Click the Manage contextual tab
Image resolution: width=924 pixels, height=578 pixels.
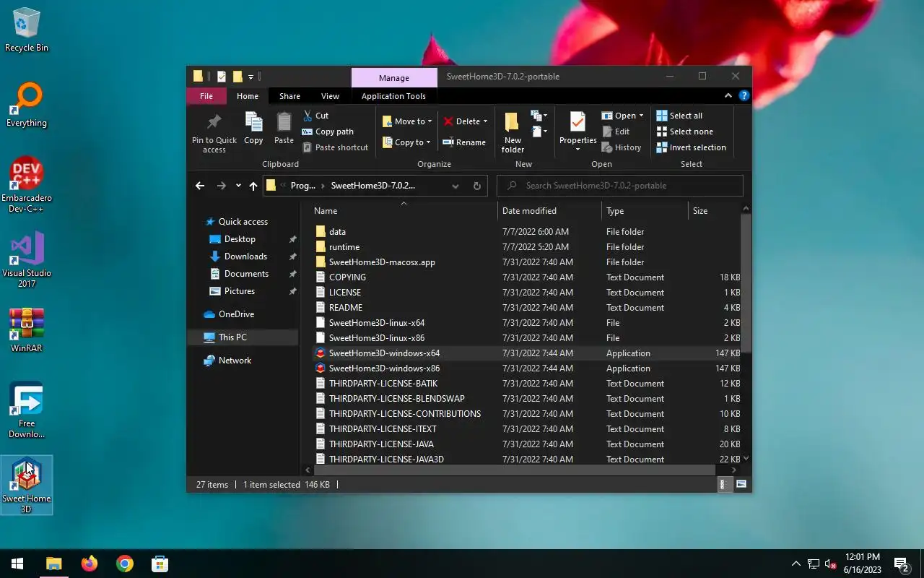click(394, 78)
